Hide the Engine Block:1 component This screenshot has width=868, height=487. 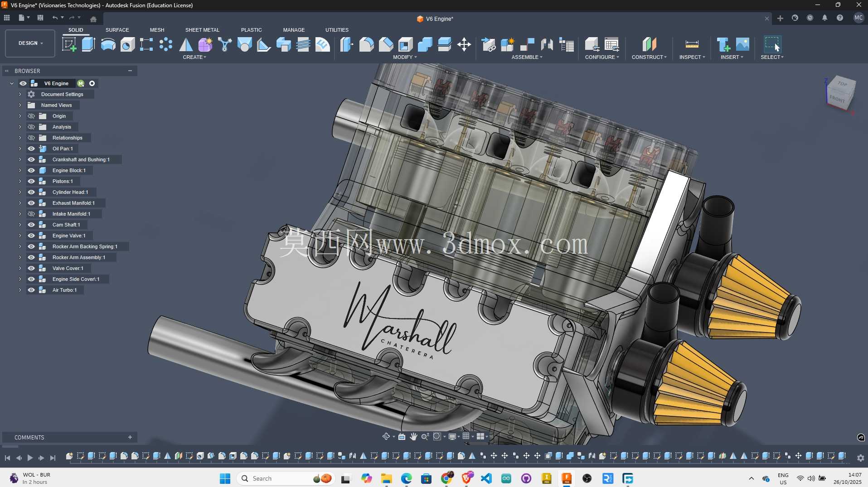pos(31,170)
